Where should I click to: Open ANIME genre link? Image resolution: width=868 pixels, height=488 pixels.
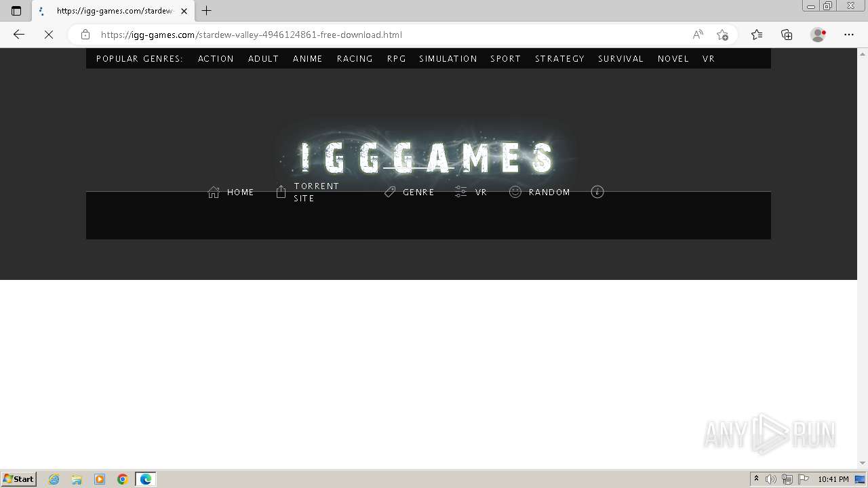308,59
